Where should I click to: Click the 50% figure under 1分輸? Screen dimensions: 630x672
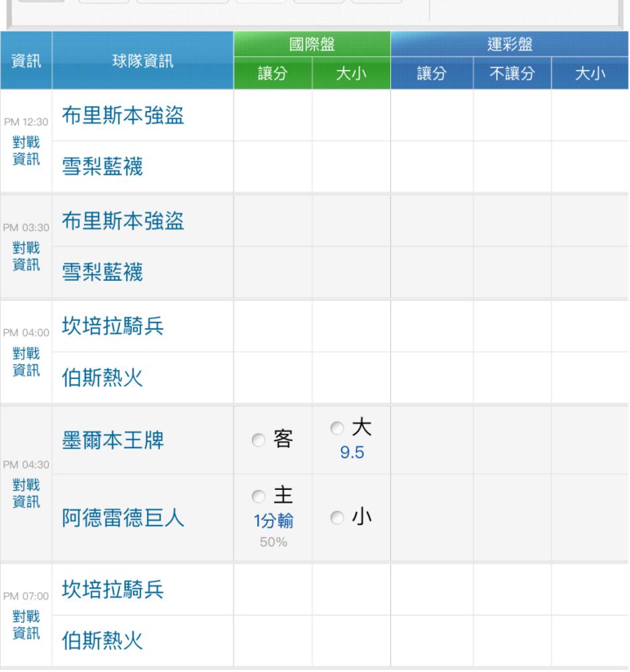(273, 542)
